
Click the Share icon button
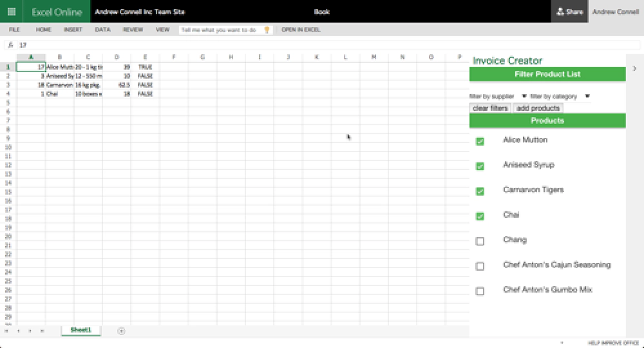(x=569, y=12)
